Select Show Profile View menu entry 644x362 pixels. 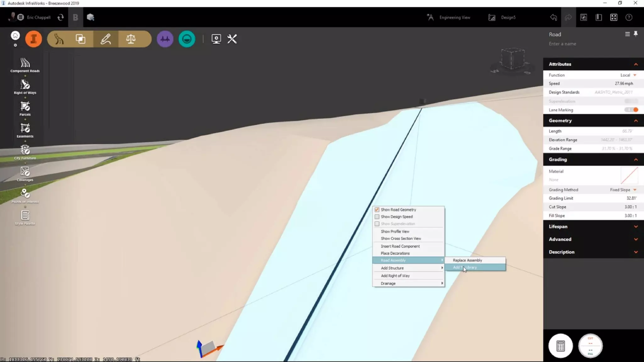click(x=395, y=231)
